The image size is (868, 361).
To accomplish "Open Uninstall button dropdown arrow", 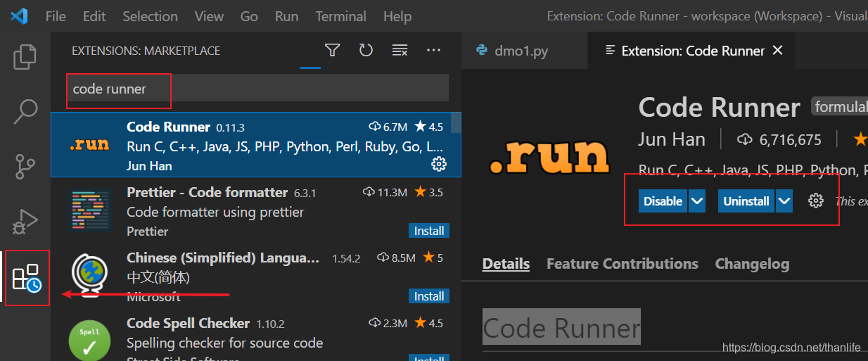I will tap(784, 201).
